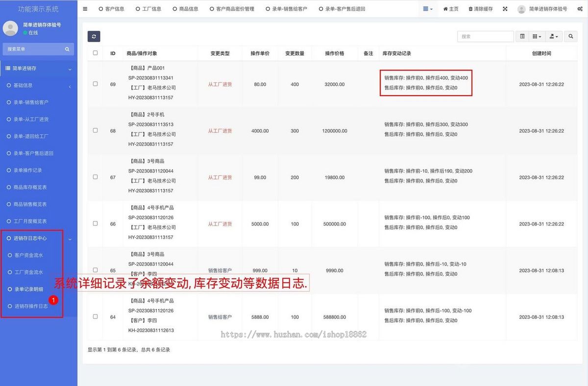Click inside the search input field
This screenshot has width=588, height=386.
pos(485,36)
